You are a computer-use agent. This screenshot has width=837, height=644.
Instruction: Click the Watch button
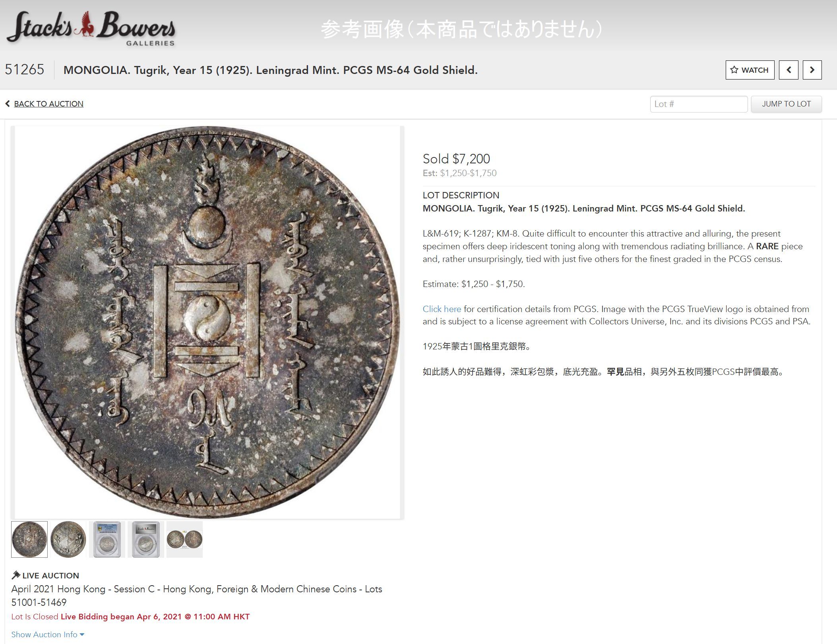750,70
